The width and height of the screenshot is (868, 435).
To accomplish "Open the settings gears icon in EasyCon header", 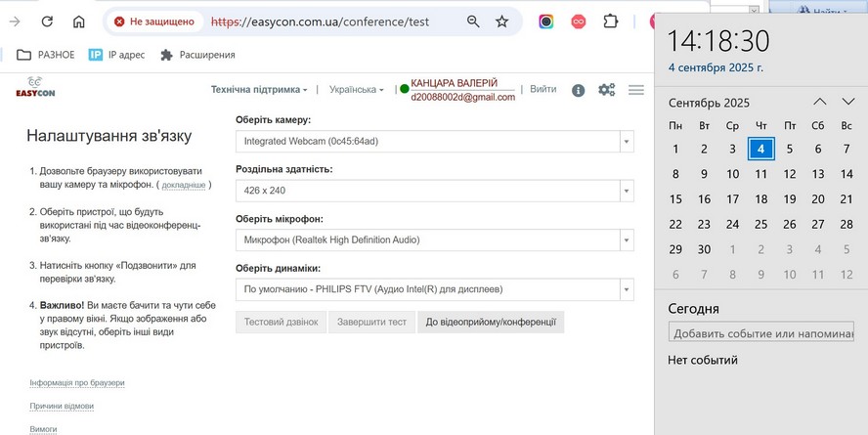I will tap(607, 90).
